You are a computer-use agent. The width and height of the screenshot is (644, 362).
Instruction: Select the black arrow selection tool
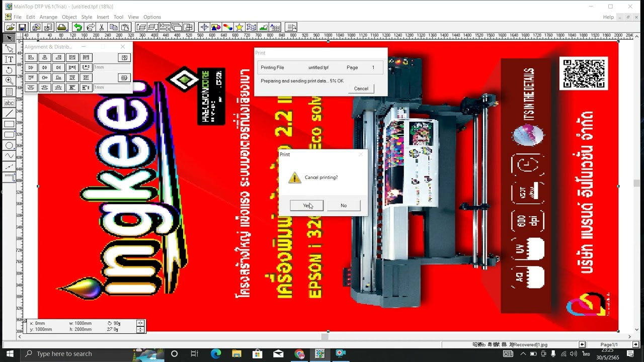(9, 38)
